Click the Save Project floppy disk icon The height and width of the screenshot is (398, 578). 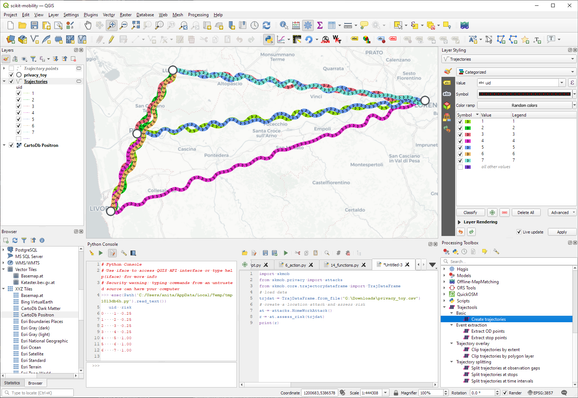pos(34,25)
